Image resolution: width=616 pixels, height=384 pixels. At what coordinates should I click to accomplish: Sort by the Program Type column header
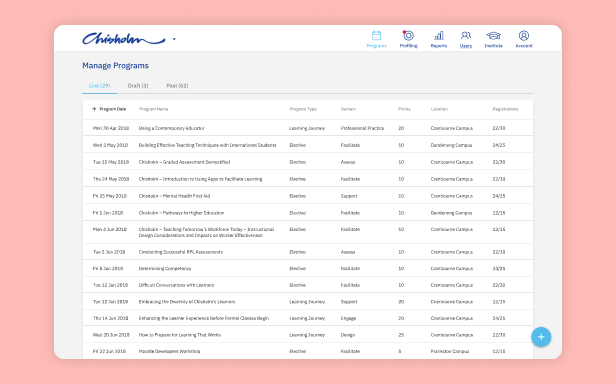click(x=303, y=109)
